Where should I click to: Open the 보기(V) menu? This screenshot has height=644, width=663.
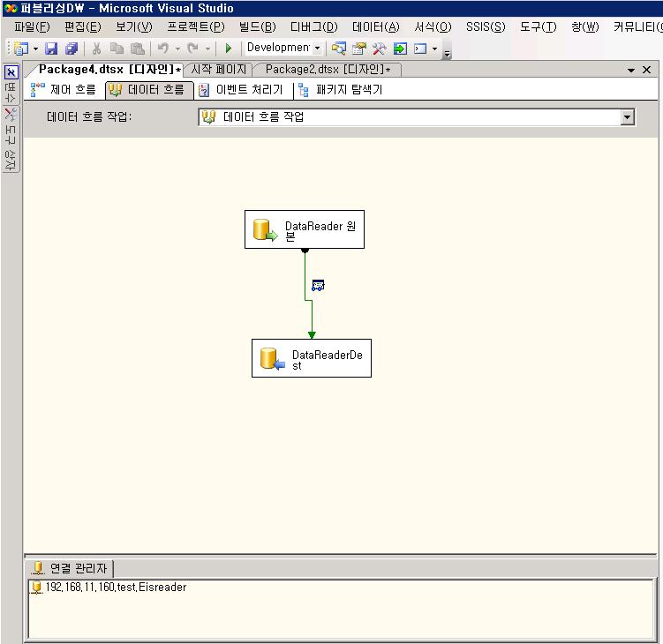pyautogui.click(x=134, y=27)
